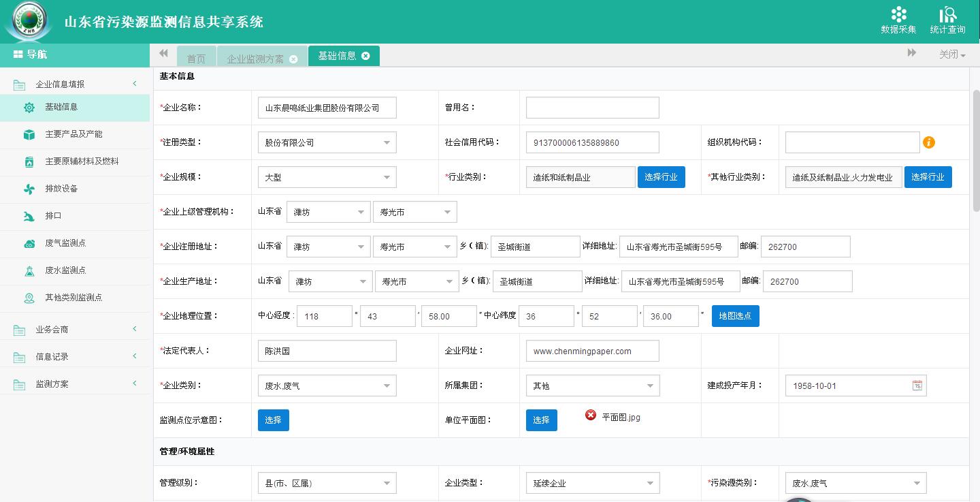980x502 pixels.
Task: Click the vertical scrollbar on the right
Action: click(x=975, y=150)
